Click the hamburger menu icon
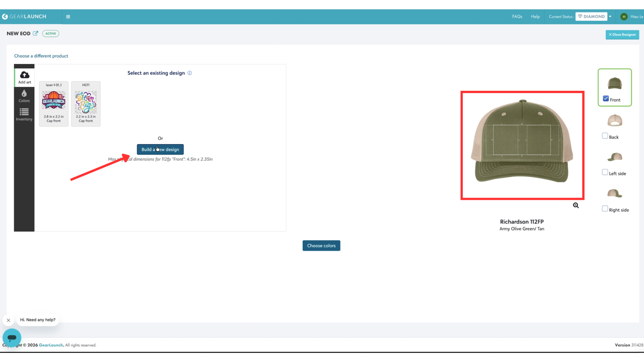The height and width of the screenshot is (362, 644). click(68, 17)
